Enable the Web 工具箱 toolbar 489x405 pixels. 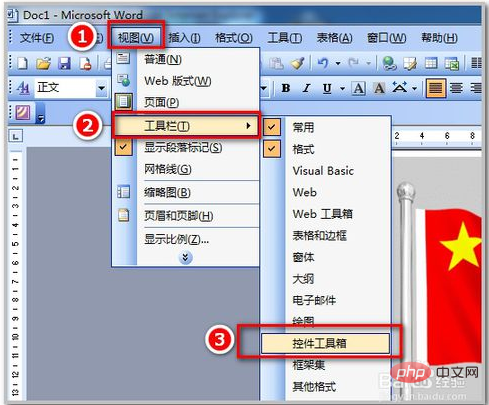click(325, 214)
